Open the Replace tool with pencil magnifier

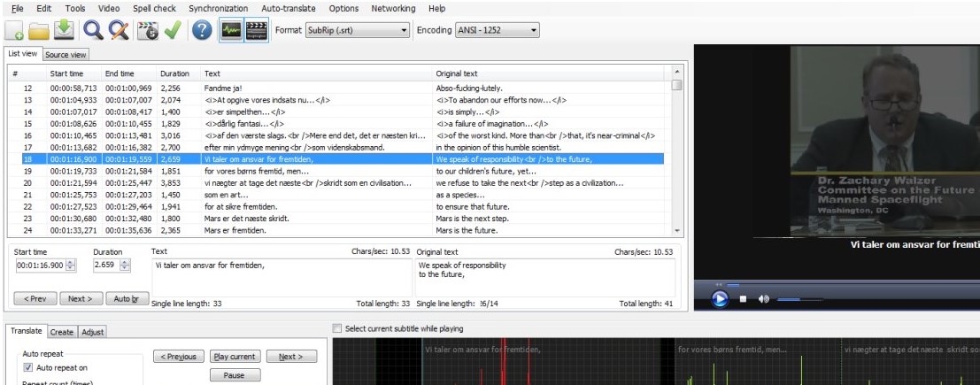point(120,31)
